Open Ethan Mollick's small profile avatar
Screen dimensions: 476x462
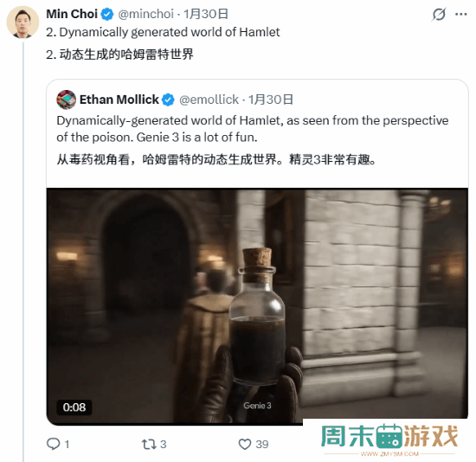(66, 99)
